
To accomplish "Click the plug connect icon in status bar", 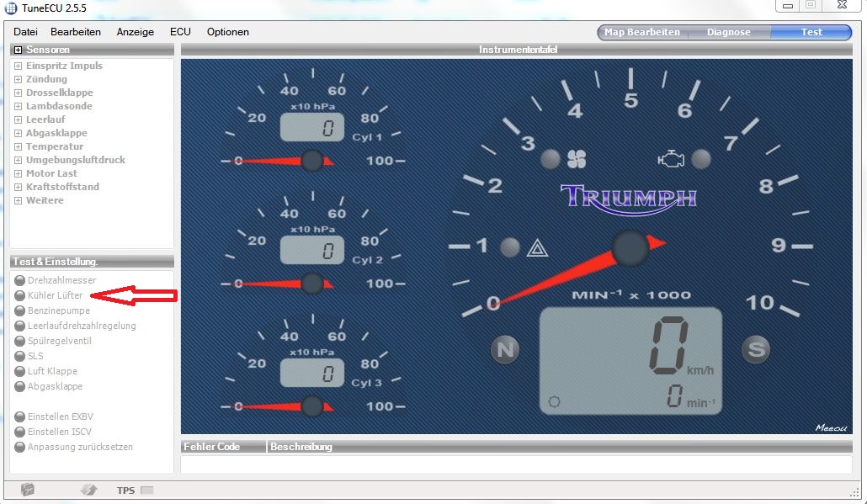I will click(x=88, y=490).
